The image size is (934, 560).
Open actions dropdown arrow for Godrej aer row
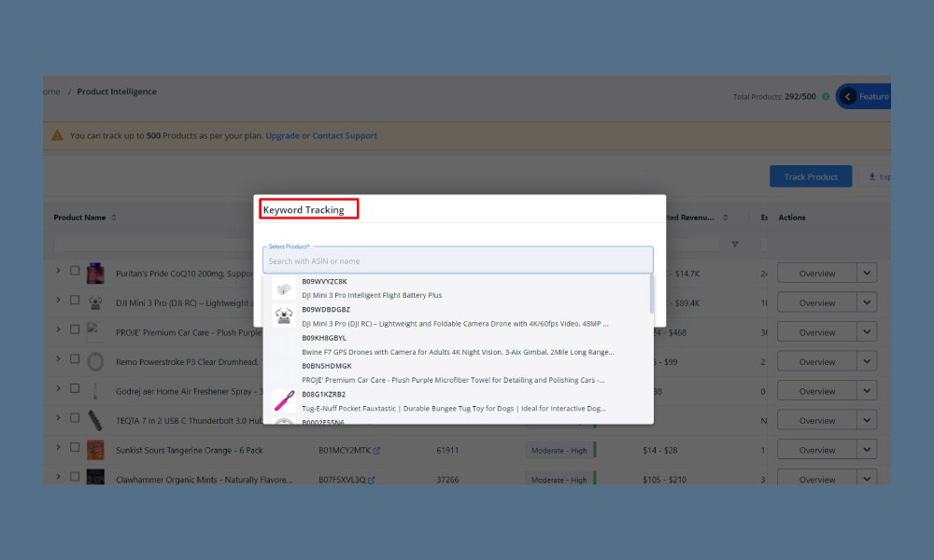[867, 391]
